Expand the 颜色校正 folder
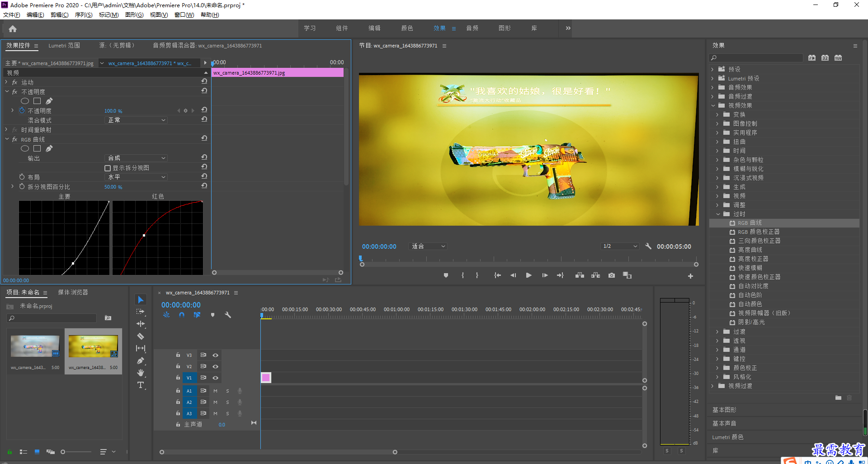Screen dimensions: 868x464 coord(717,368)
